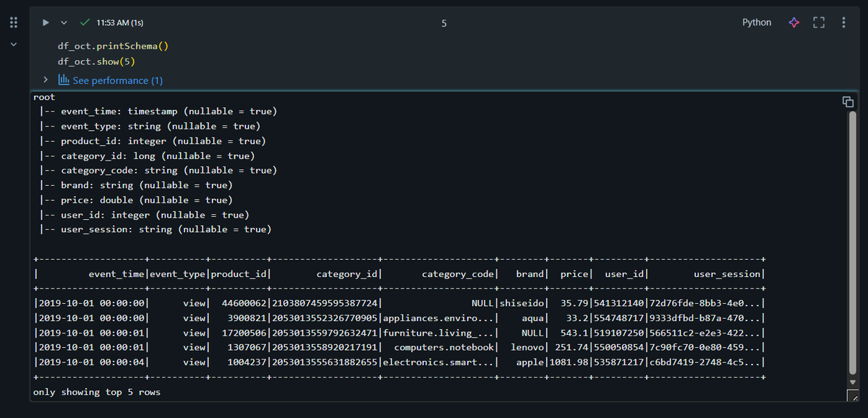
Task: Open the See performance (1) link
Action: coord(118,80)
